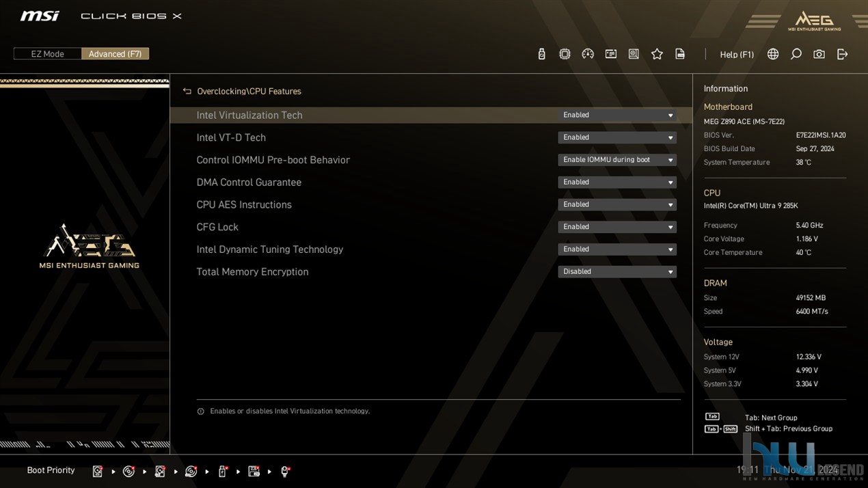The width and height of the screenshot is (868, 488).
Task: Click the exit door icon
Action: (x=842, y=54)
